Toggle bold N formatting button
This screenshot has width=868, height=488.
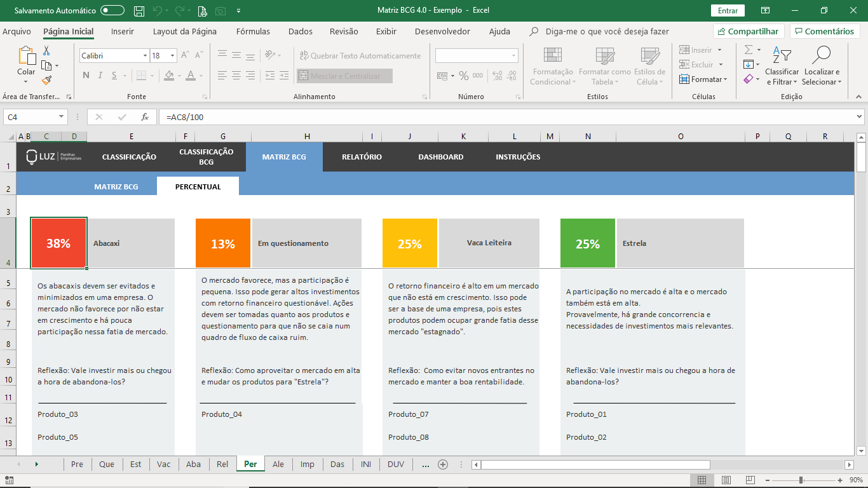click(x=86, y=76)
